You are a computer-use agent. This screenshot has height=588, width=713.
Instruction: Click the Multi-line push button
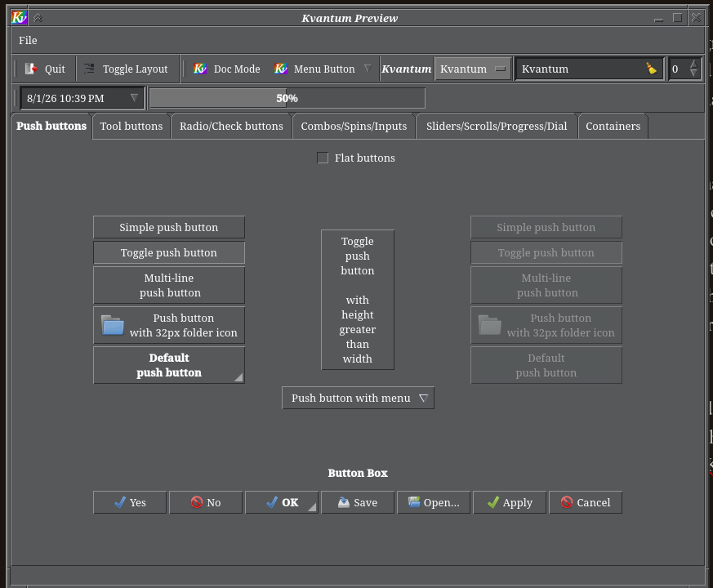pos(169,285)
